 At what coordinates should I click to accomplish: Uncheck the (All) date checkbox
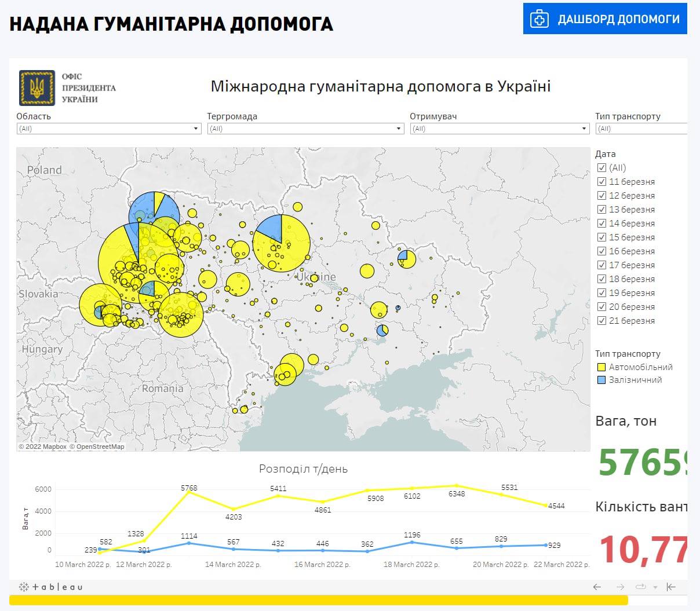coord(601,168)
